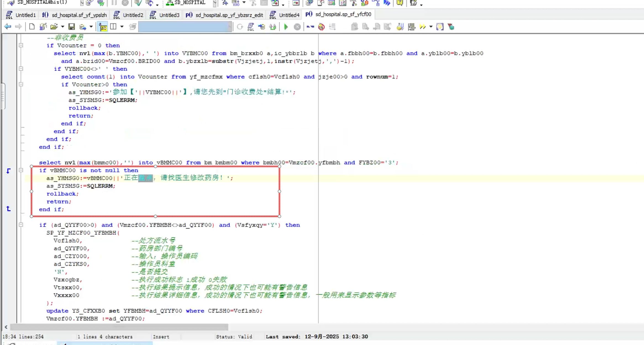Click the disabled debug bug icon
The image size is (644, 345).
pos(321,27)
